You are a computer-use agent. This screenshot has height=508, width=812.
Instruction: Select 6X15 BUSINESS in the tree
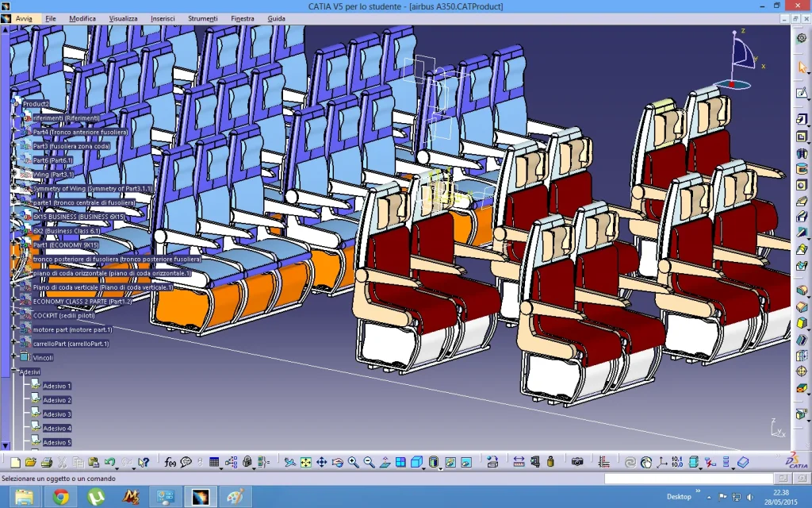[79, 217]
